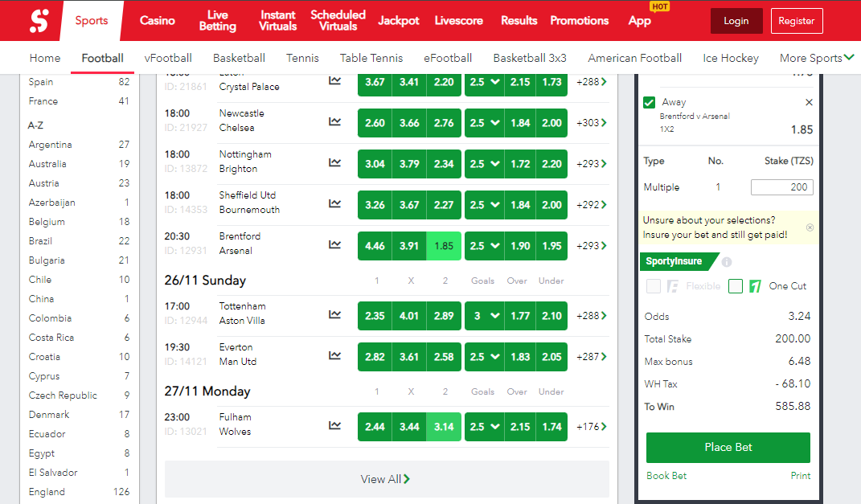Viewport: 861px width, 504px height.
Task: Click the SportyBet S logo
Action: coord(39,21)
